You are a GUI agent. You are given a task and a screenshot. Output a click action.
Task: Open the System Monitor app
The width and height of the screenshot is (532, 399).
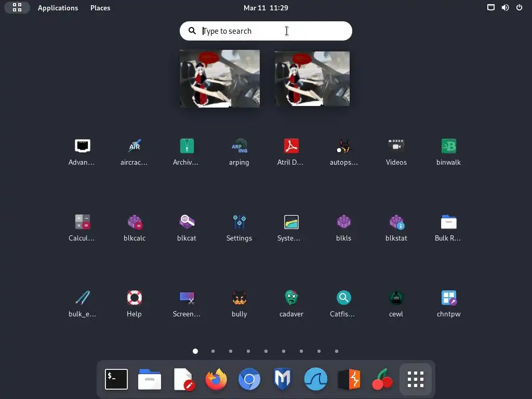tap(291, 222)
